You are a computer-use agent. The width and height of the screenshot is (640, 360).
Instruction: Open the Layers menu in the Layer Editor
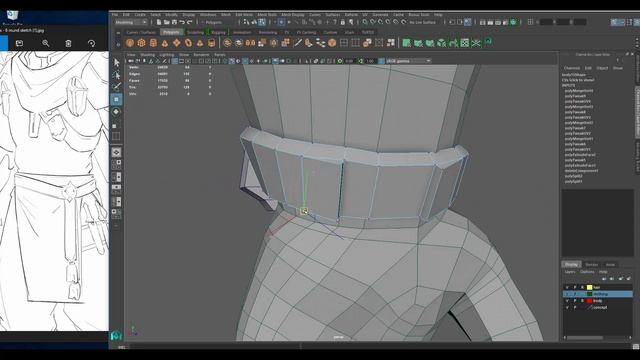point(570,272)
